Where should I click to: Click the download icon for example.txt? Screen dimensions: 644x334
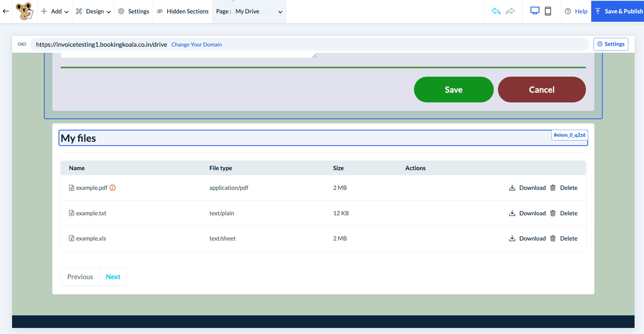(x=512, y=213)
